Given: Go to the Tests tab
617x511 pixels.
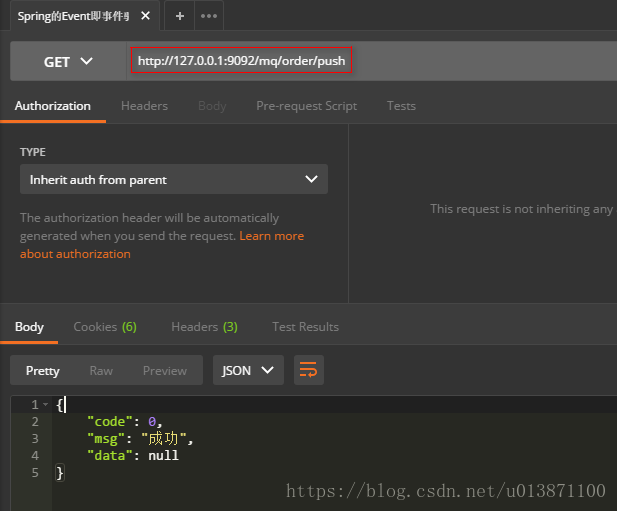Looking at the screenshot, I should (x=401, y=106).
